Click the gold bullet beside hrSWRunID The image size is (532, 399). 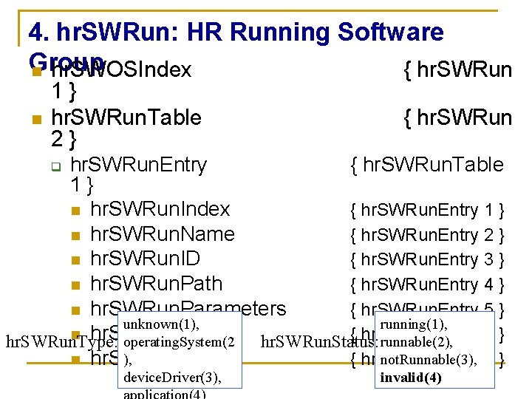pyautogui.click(x=75, y=260)
